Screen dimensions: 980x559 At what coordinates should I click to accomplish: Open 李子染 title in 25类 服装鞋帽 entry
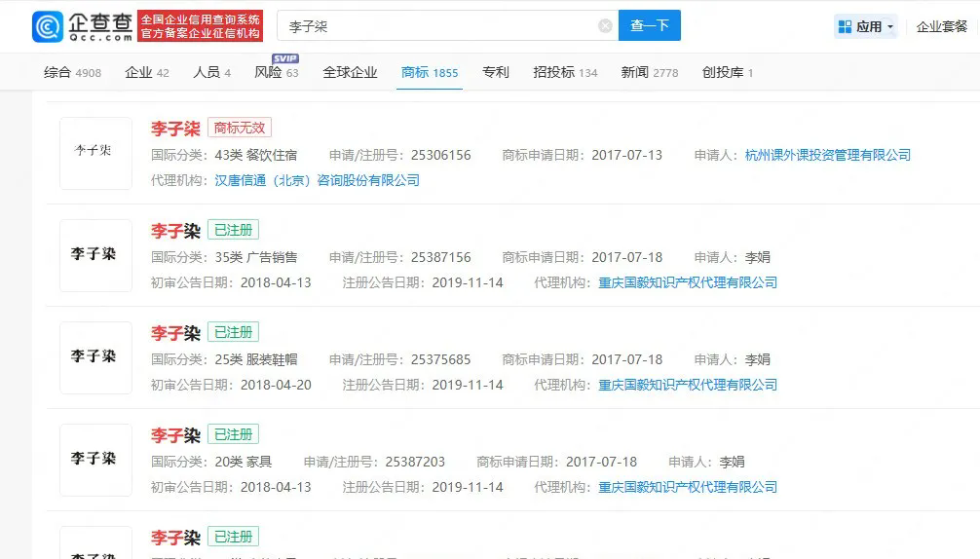click(175, 333)
